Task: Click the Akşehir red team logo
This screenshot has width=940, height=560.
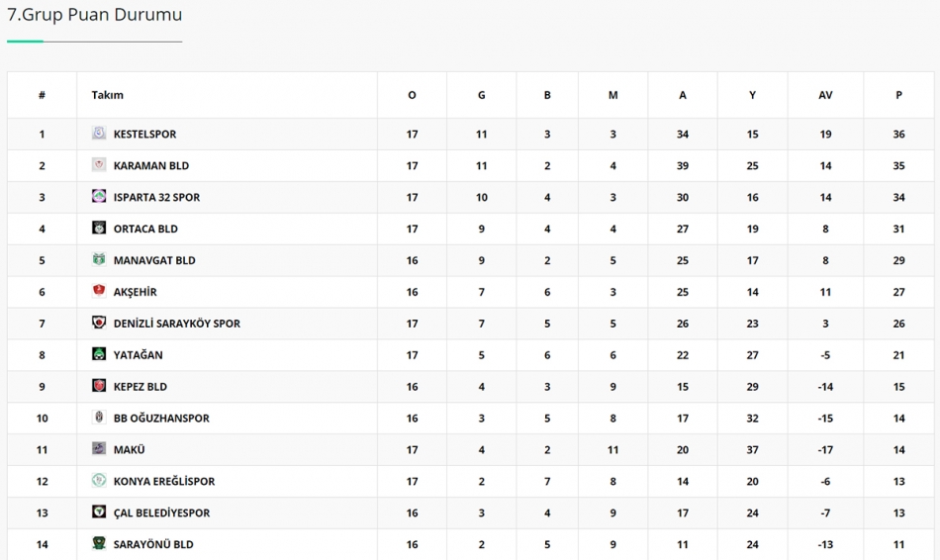Action: (99, 291)
